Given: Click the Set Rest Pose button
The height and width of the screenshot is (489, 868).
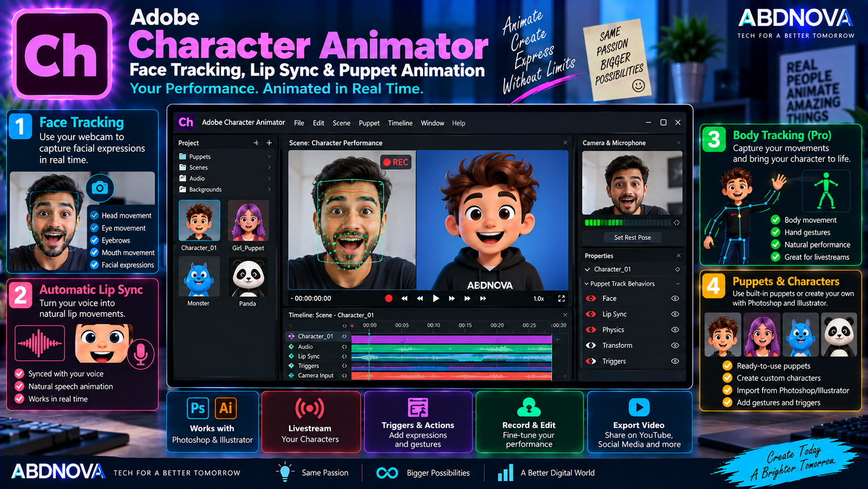Looking at the screenshot, I should click(632, 237).
